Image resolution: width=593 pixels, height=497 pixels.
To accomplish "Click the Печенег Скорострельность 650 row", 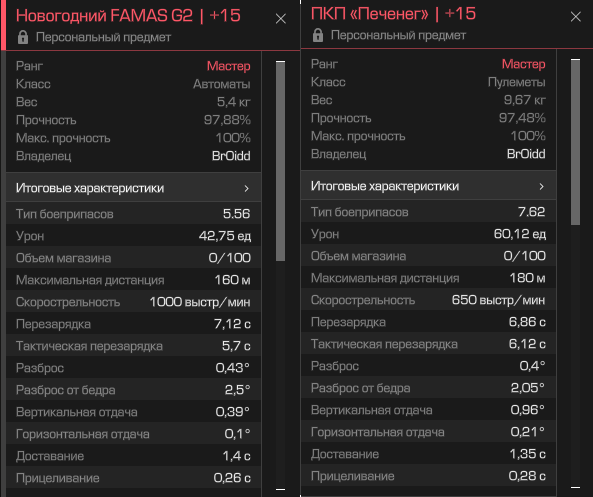I will [428, 300].
